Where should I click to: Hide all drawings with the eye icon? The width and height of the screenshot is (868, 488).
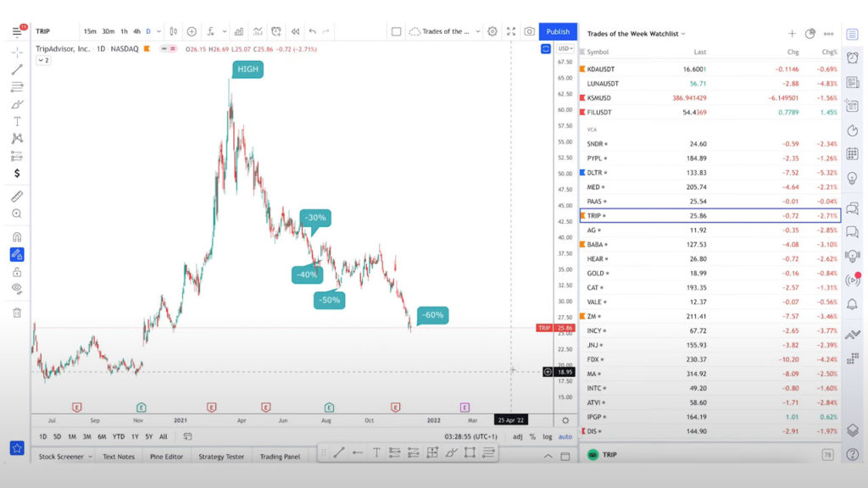click(x=17, y=288)
